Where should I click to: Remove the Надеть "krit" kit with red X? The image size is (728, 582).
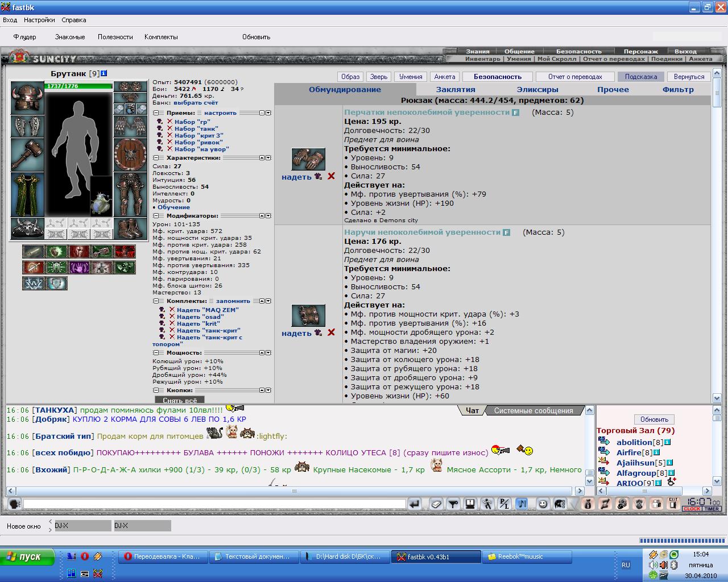(x=172, y=323)
